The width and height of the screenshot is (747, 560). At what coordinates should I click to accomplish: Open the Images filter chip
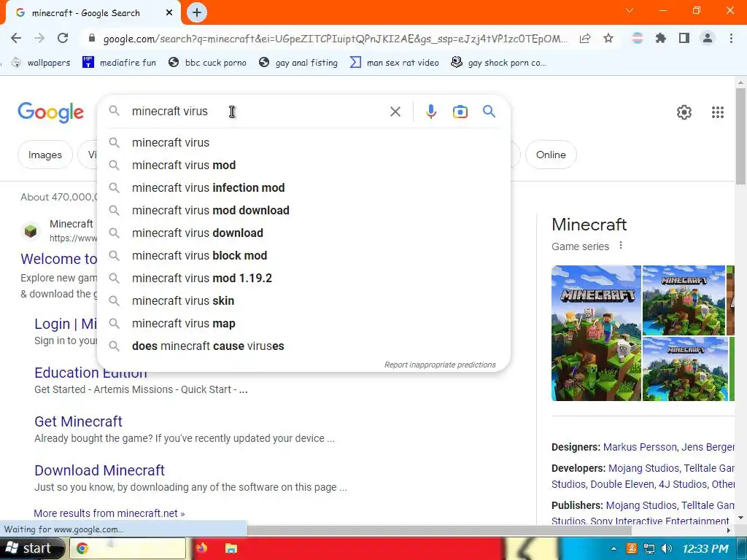coord(44,155)
